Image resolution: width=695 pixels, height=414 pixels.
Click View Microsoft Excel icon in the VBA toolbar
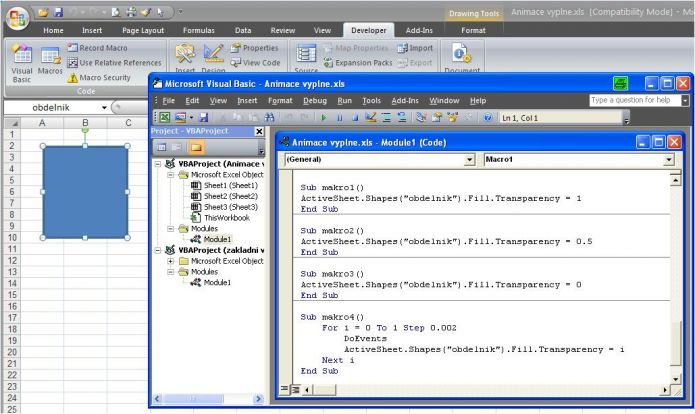pyautogui.click(x=165, y=117)
